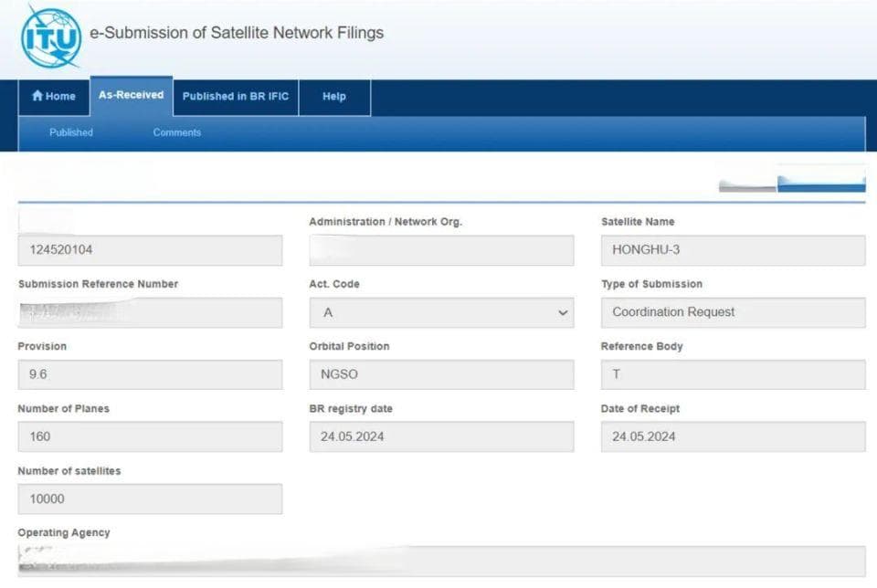Click the Administration / Network Org. field
The image size is (877, 588).
[441, 250]
